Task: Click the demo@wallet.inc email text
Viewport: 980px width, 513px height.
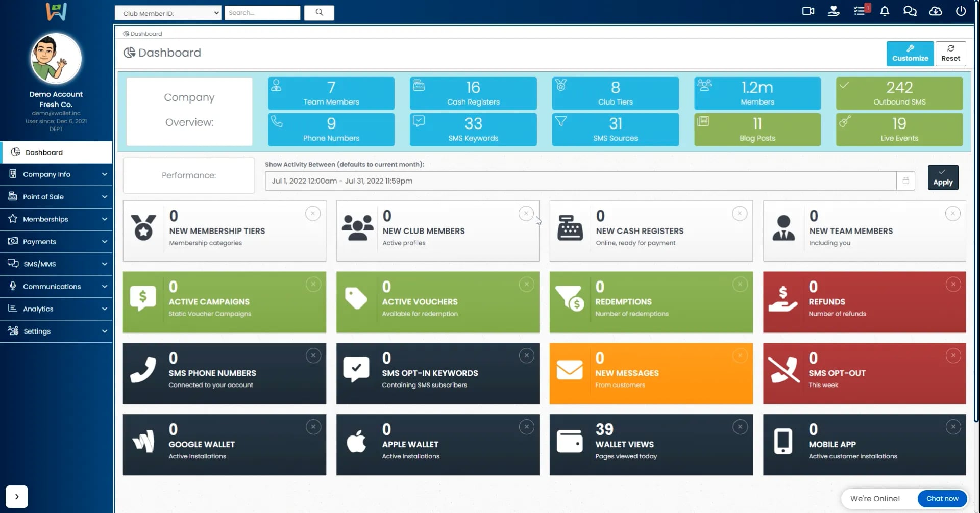Action: pos(56,113)
